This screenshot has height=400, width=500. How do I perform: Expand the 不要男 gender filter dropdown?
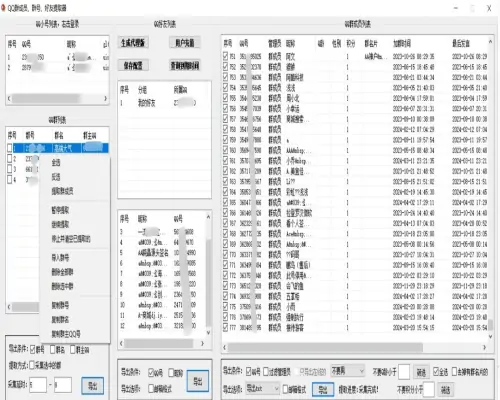tap(348, 371)
